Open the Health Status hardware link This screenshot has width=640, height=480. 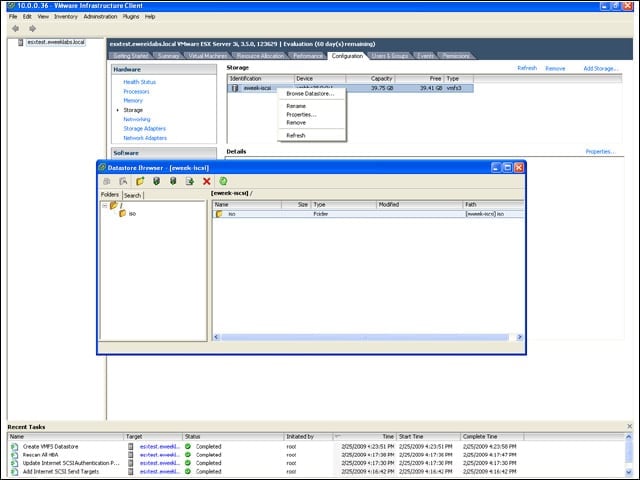click(x=140, y=82)
